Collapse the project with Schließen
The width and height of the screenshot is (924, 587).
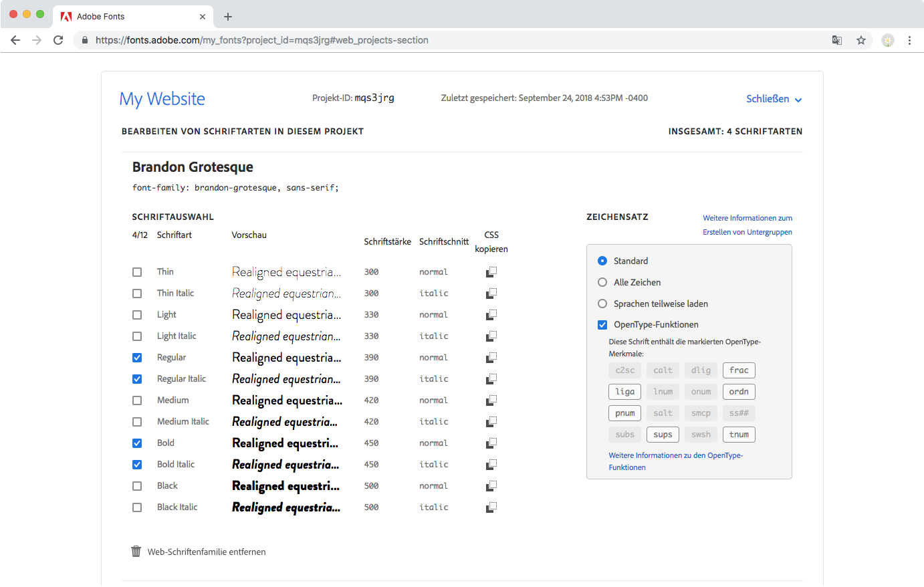click(774, 99)
